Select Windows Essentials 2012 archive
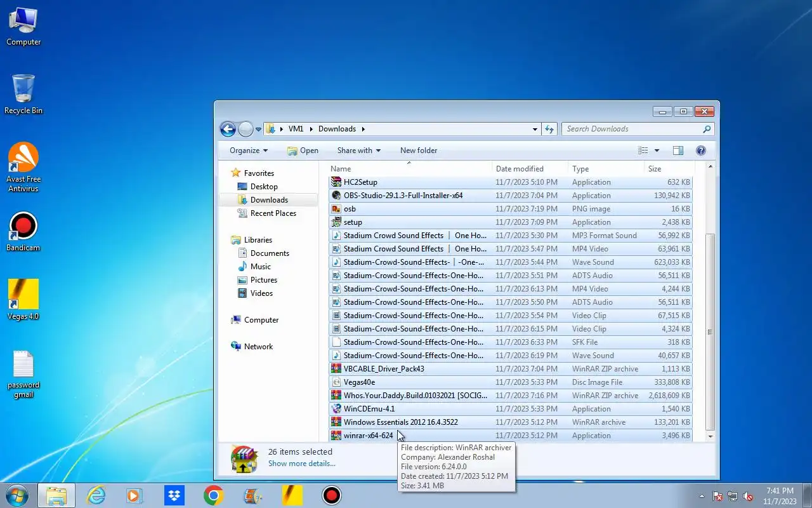The width and height of the screenshot is (812, 508). [x=510, y=422]
